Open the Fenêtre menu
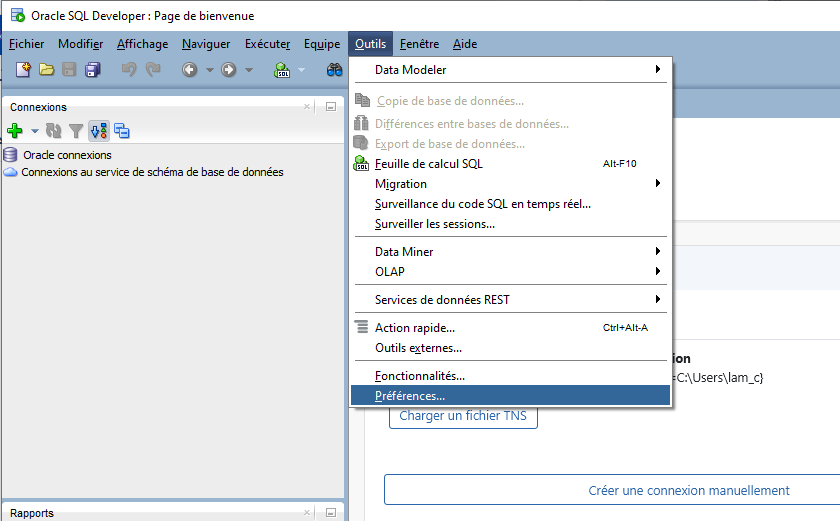The image size is (840, 521). [419, 44]
